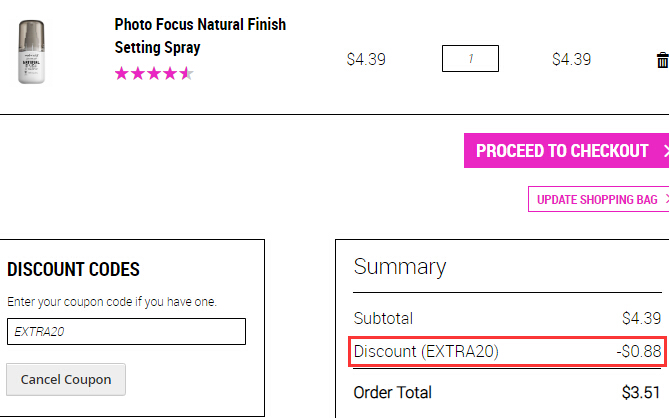This screenshot has width=669, height=418.
Task: Click the Order Total label
Action: 393,392
